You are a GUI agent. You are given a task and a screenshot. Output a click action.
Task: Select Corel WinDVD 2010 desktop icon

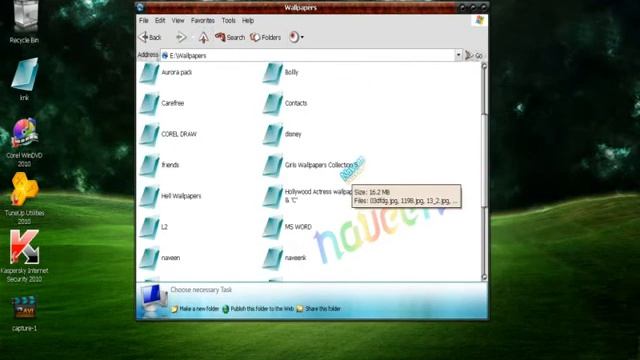click(x=24, y=143)
